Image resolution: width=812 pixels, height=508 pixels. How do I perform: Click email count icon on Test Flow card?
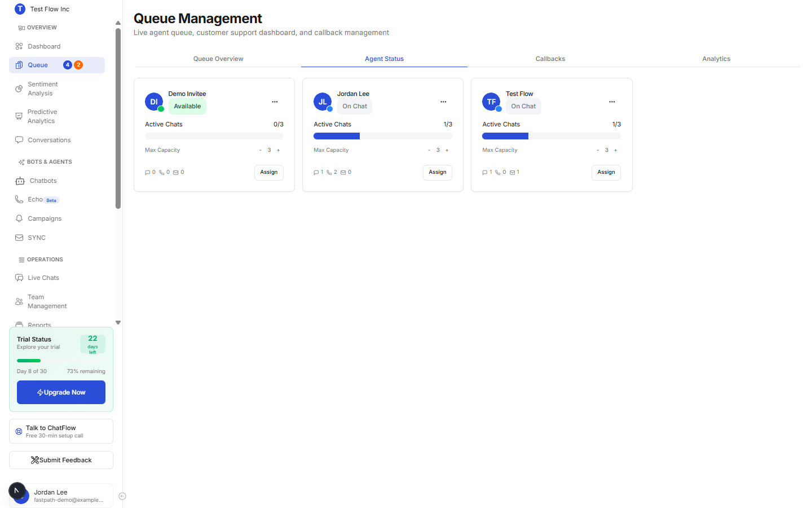[513, 173]
